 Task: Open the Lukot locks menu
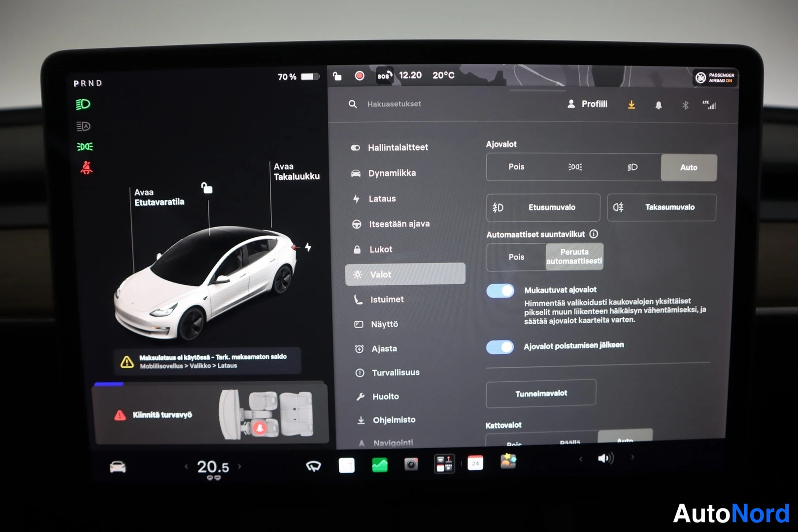pyautogui.click(x=373, y=249)
